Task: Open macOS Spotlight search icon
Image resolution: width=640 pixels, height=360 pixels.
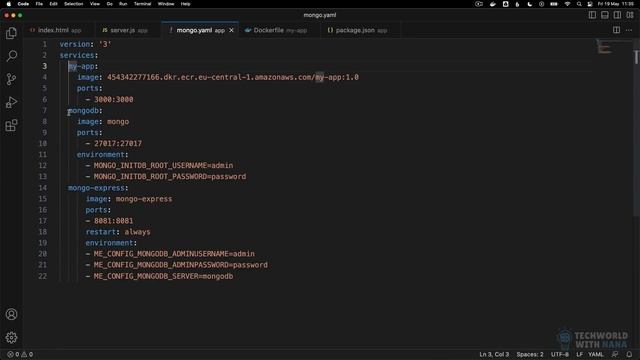Action: pos(579,4)
